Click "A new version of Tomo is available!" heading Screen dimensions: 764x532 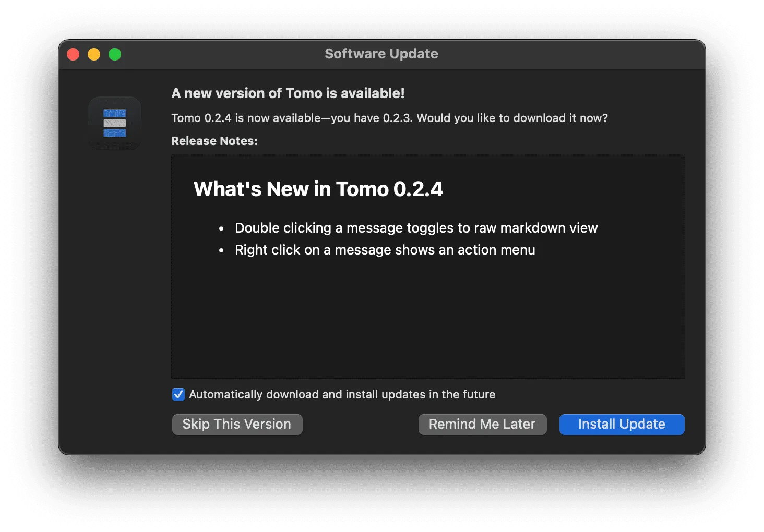288,93
